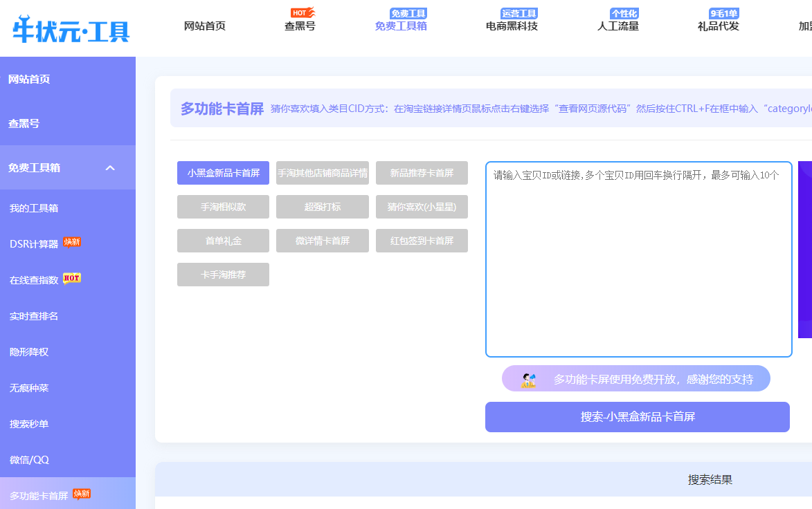This screenshot has width=812, height=509.
Task: Click the purple free-access notice banner
Action: coord(635,378)
